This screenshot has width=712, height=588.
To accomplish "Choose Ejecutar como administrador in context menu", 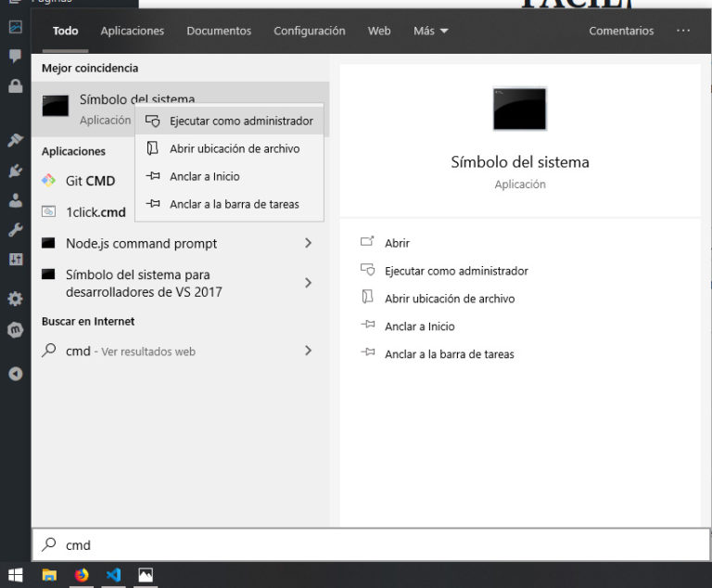I will pos(229,121).
